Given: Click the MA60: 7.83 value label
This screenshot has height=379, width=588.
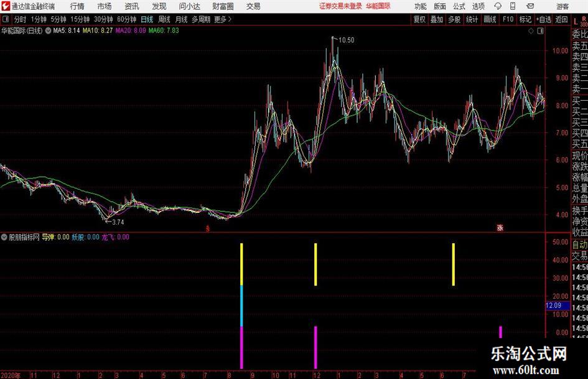Looking at the screenshot, I should click(164, 30).
